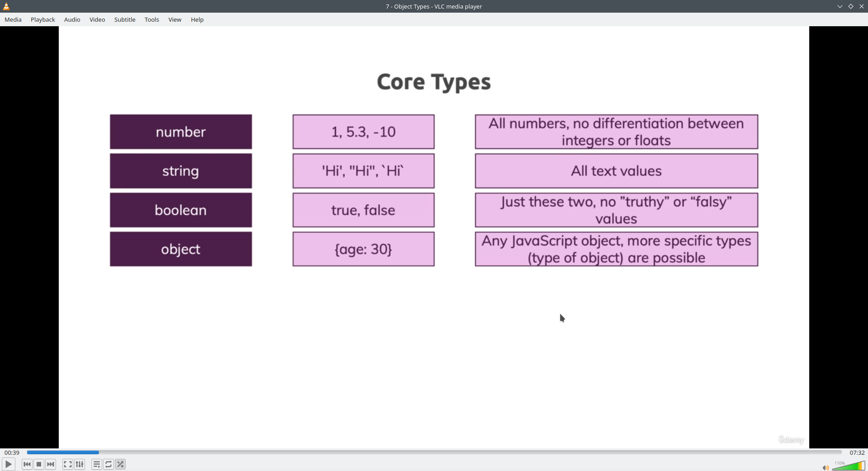This screenshot has height=471, width=868.
Task: Click the 'number' type box in video
Action: point(181,132)
